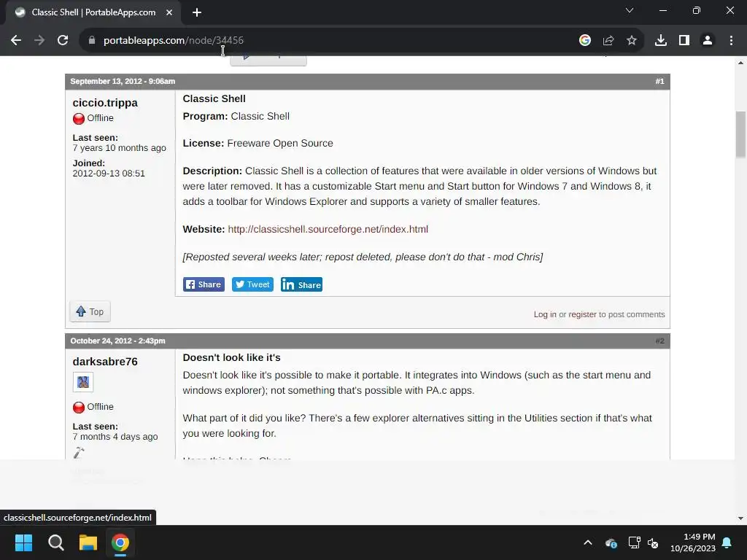Click ciccio.trippa red offline status icon
This screenshot has width=747, height=560.
point(79,118)
